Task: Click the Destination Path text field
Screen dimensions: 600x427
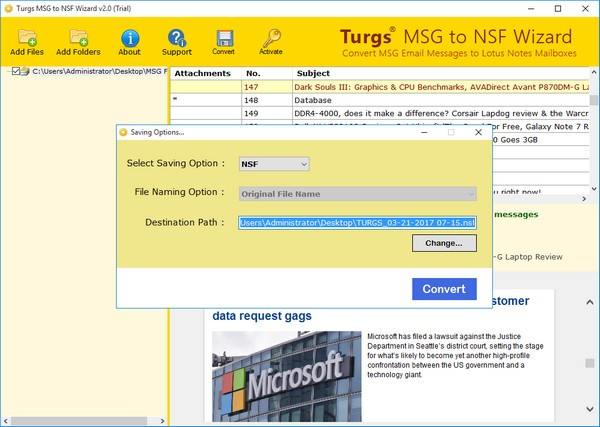Action: (x=357, y=223)
